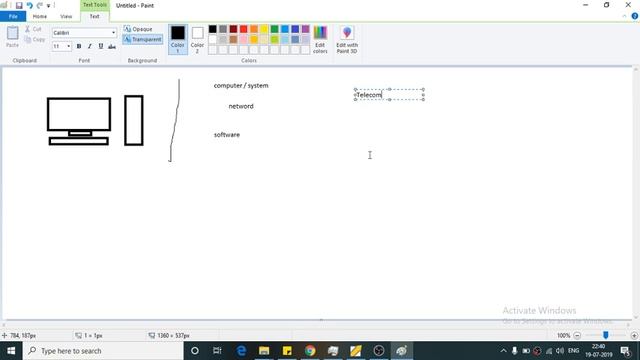The width and height of the screenshot is (640, 360).
Task: Click the 'computer / system' canvas text
Action: (241, 85)
